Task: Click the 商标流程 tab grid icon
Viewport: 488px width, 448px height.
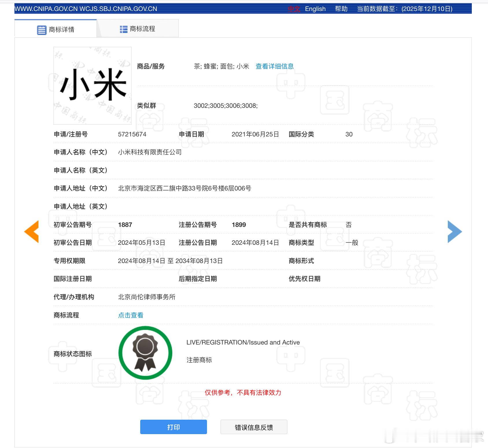Action: tap(124, 29)
